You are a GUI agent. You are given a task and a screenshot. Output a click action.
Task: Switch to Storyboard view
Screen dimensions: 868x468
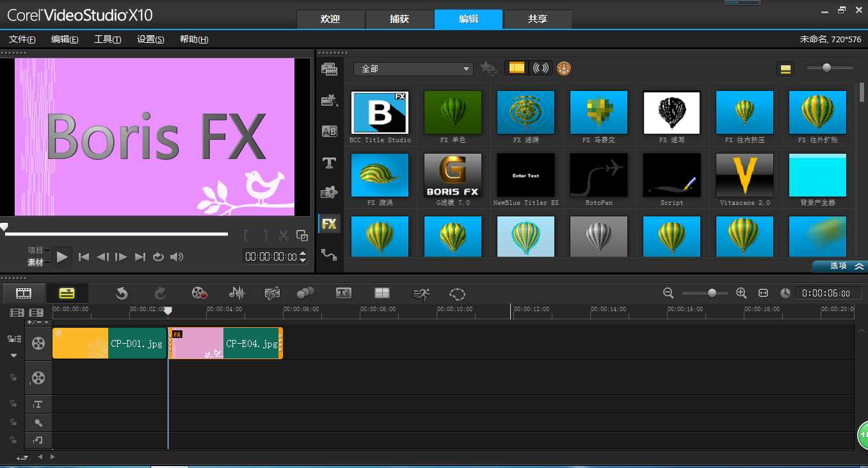point(24,293)
